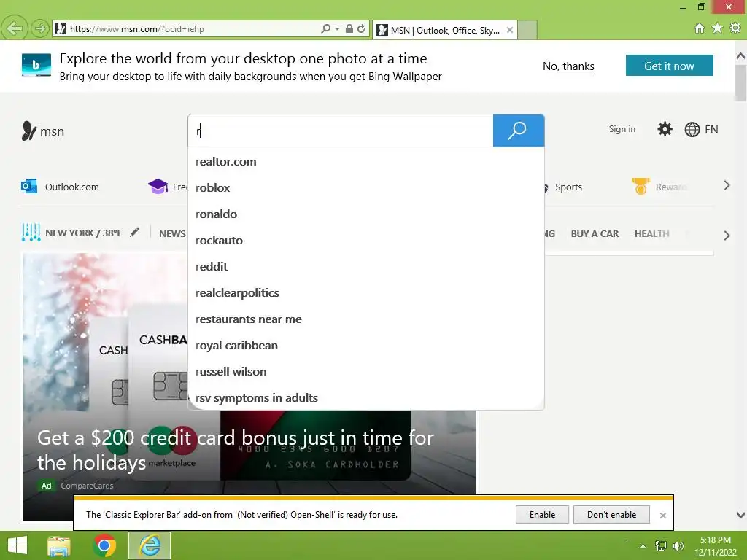Click the Get it now button
747x560 pixels.
pos(670,66)
